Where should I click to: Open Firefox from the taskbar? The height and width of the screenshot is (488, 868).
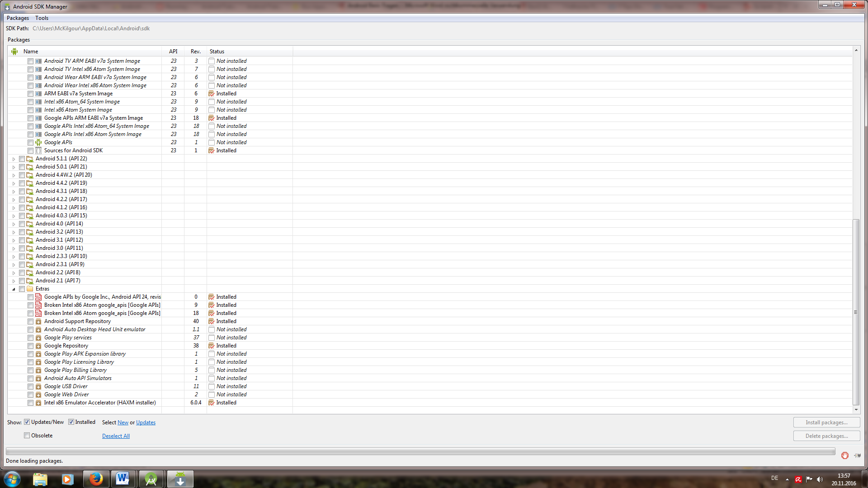[x=96, y=479]
